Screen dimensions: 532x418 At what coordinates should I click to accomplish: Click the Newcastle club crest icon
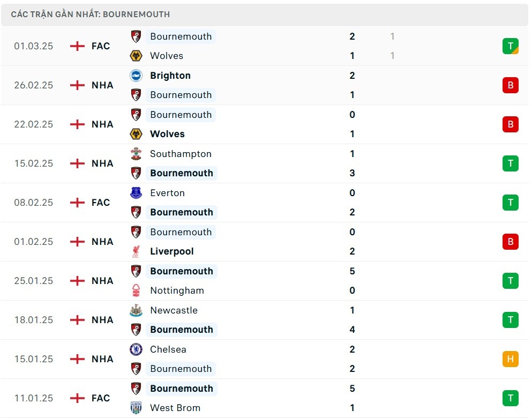[x=136, y=310]
